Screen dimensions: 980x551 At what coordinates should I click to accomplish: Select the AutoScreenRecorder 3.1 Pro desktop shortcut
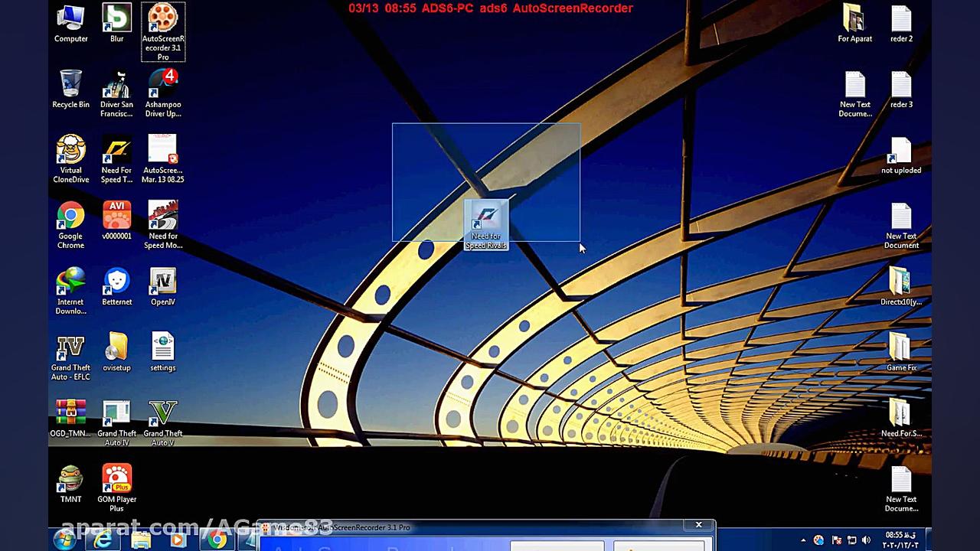pos(163,32)
